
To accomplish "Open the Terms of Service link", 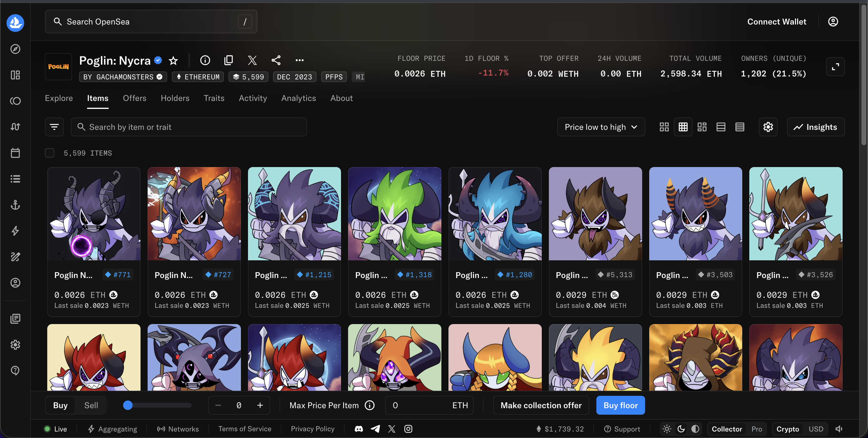I will pos(245,429).
